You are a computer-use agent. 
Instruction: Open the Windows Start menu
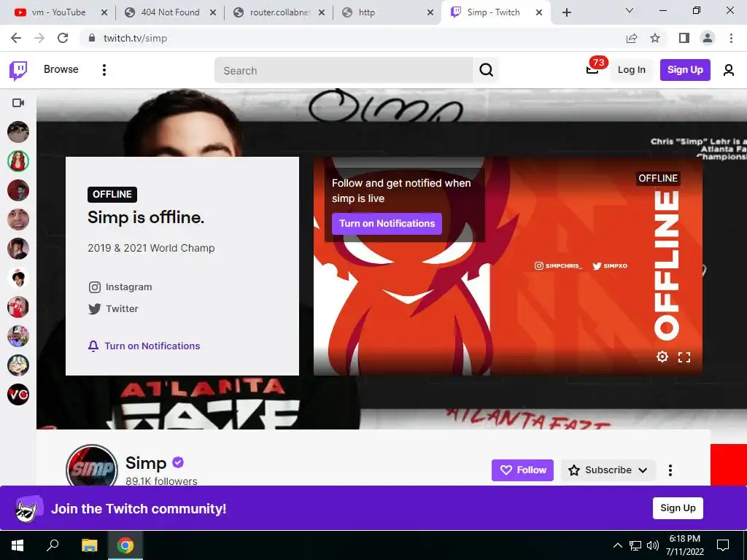pos(18,545)
